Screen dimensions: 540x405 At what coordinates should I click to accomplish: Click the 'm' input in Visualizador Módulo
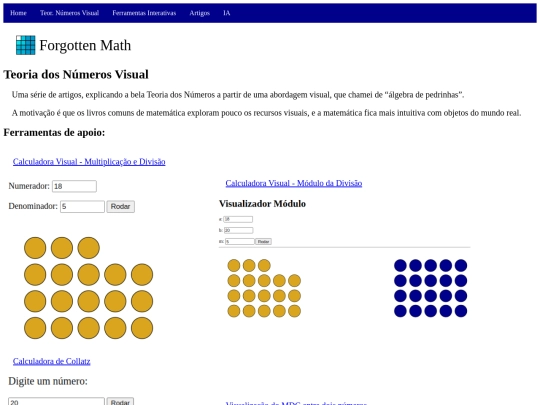(240, 241)
